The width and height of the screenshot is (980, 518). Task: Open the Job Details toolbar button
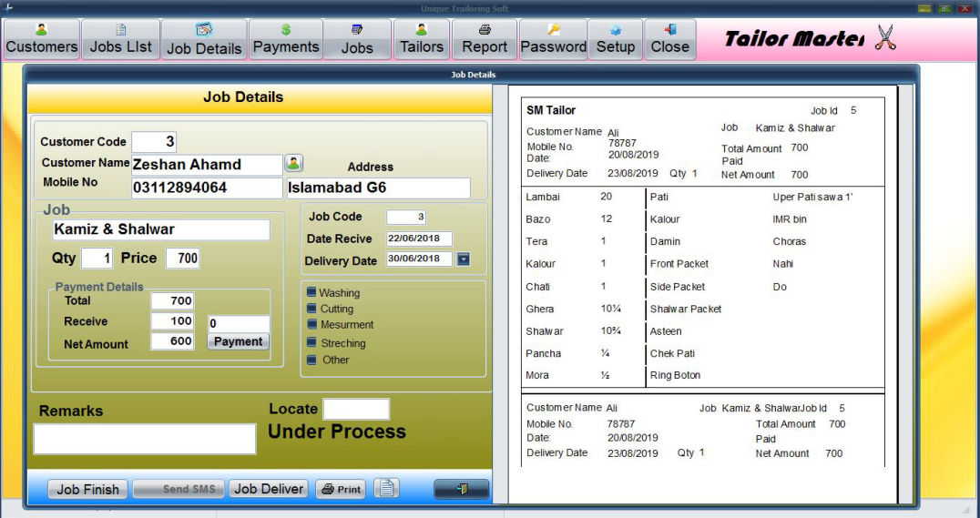pyautogui.click(x=204, y=39)
